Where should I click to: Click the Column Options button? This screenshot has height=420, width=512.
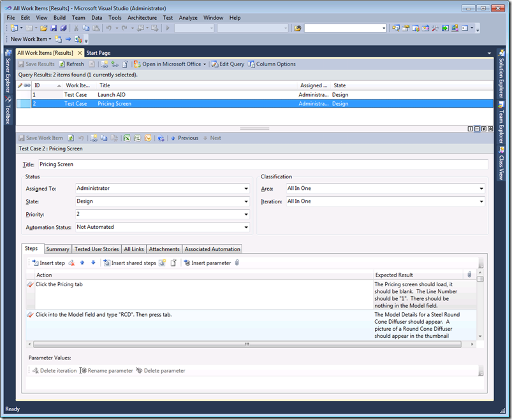(272, 64)
